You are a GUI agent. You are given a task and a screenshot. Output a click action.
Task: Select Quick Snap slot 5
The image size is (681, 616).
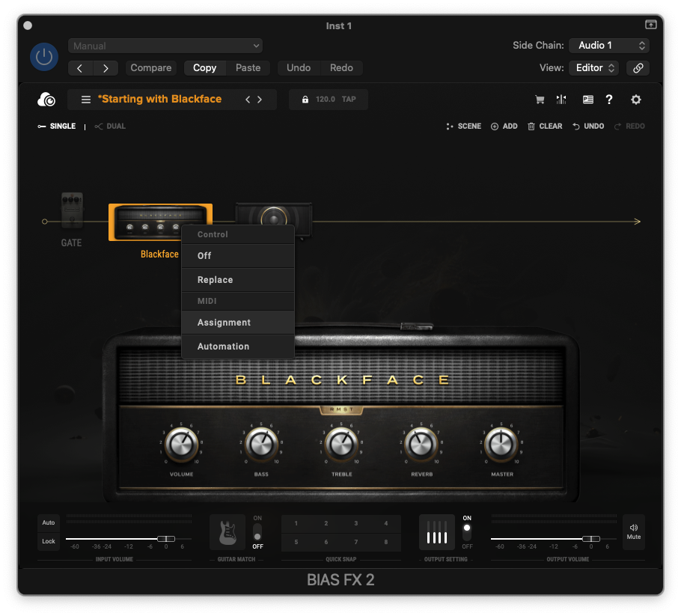[x=296, y=542]
